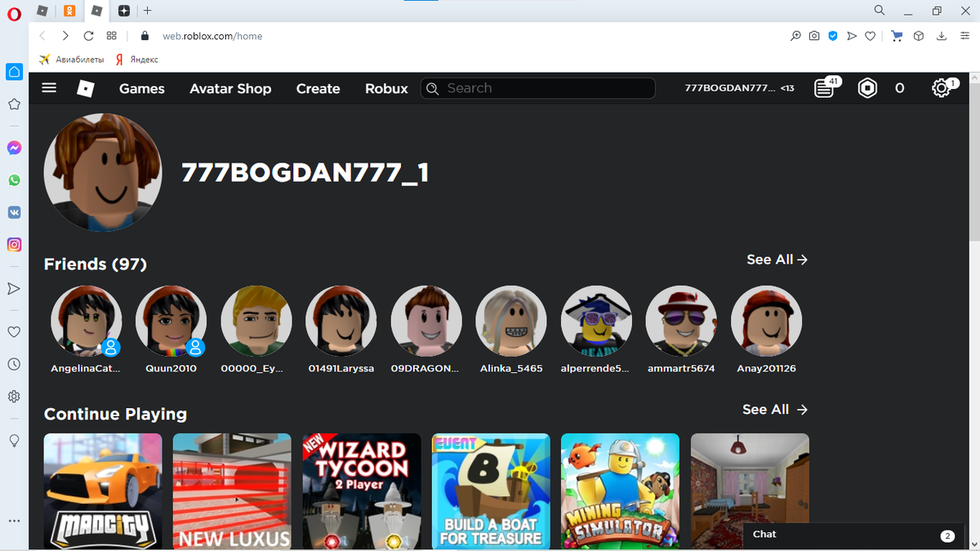The width and height of the screenshot is (980, 551).
Task: Open the lightbulb icon in Opera sidebar
Action: 14,440
